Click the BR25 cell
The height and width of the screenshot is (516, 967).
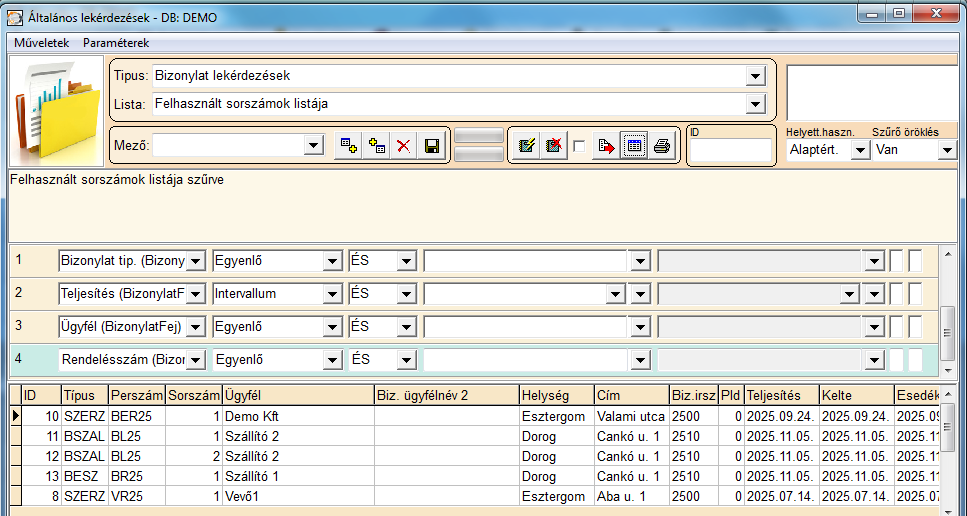[x=137, y=477]
